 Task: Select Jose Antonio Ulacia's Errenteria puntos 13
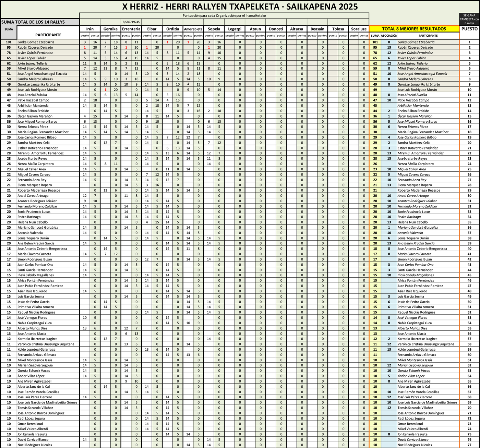[x=136, y=334]
